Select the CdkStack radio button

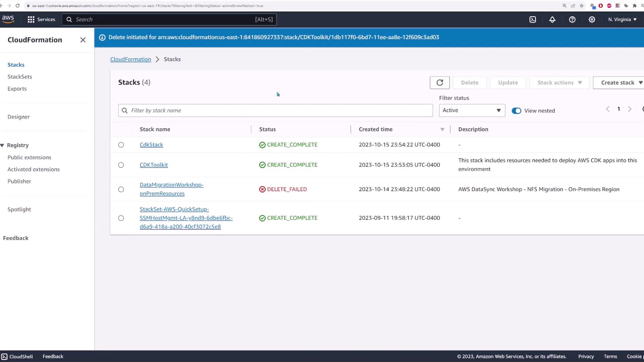tap(121, 145)
